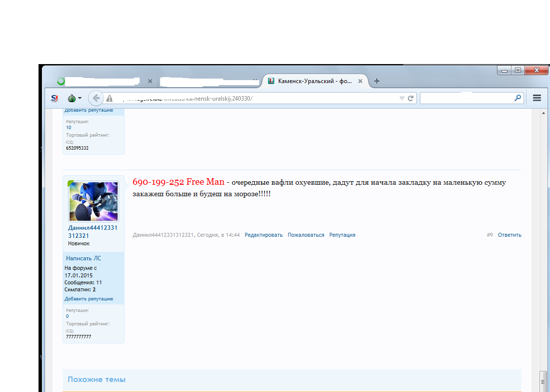Open the Tor onion button menu
The height and width of the screenshot is (392, 550).
75,98
